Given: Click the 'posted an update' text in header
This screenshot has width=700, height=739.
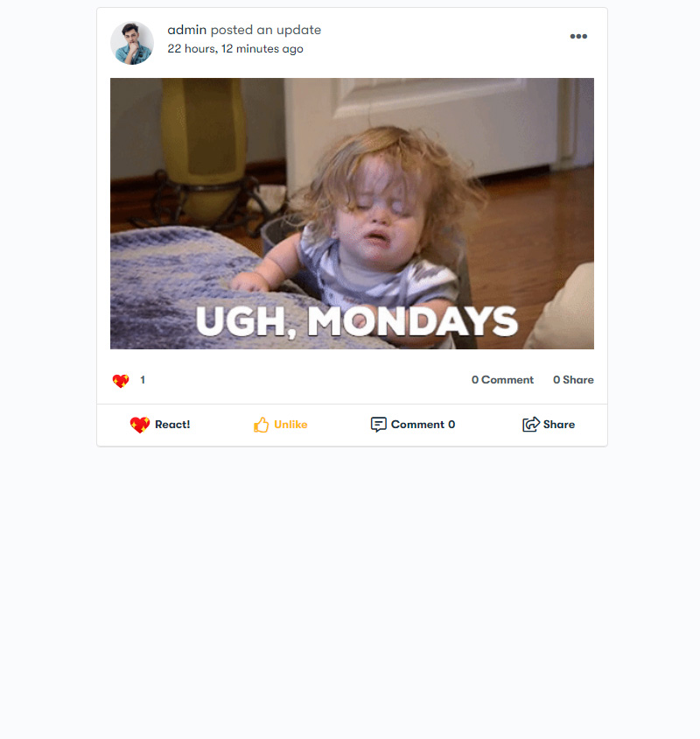Looking at the screenshot, I should pos(266,30).
